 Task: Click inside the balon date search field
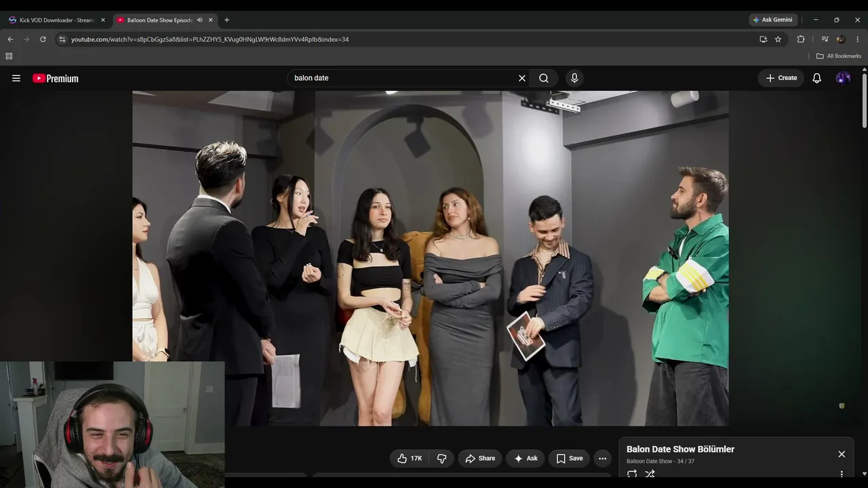tap(403, 78)
